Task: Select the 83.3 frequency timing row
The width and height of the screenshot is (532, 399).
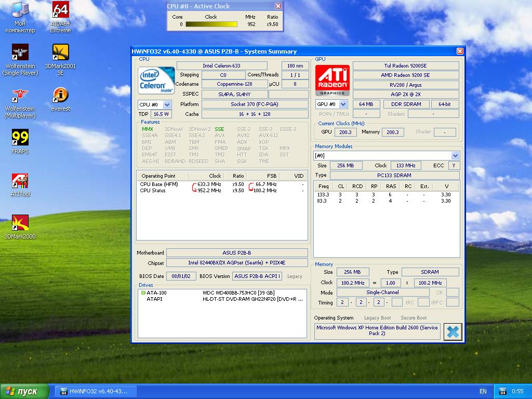Action: point(386,201)
